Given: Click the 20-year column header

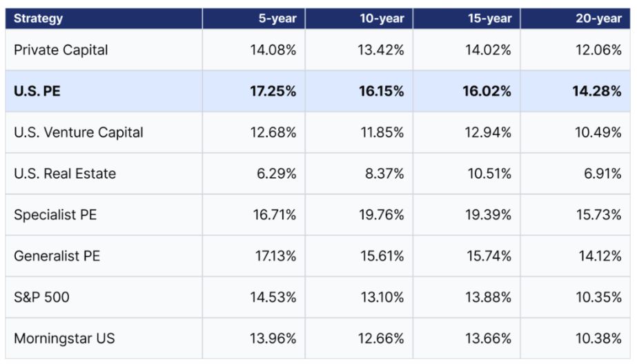Looking at the screenshot, I should [x=598, y=18].
